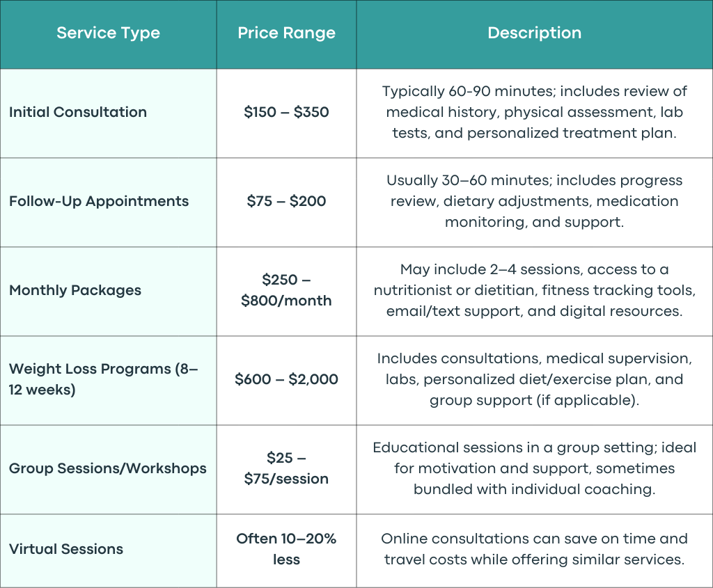Screen dimensions: 713x588
Task: Click the 30–60 minutes follow-up description
Action: (534, 201)
